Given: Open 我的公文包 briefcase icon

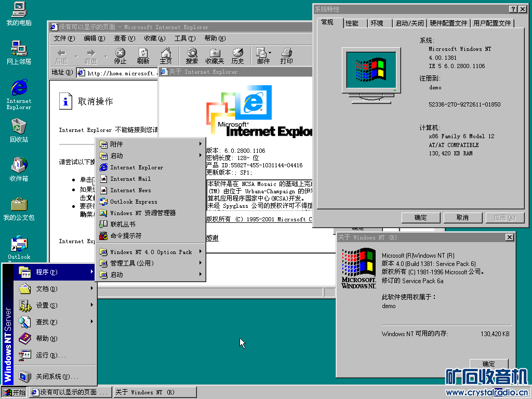Looking at the screenshot, I should click(19, 208).
